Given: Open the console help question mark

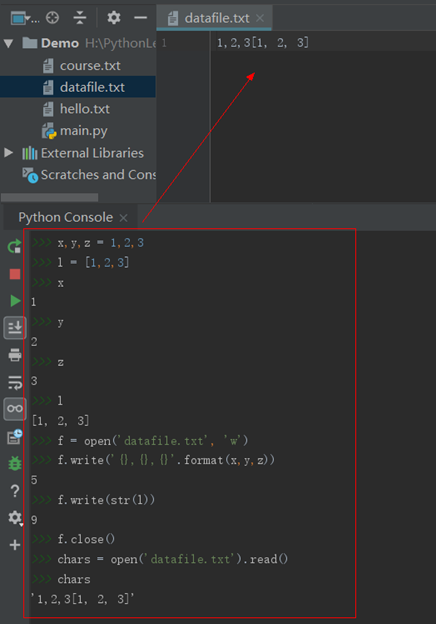Looking at the screenshot, I should pos(15,491).
